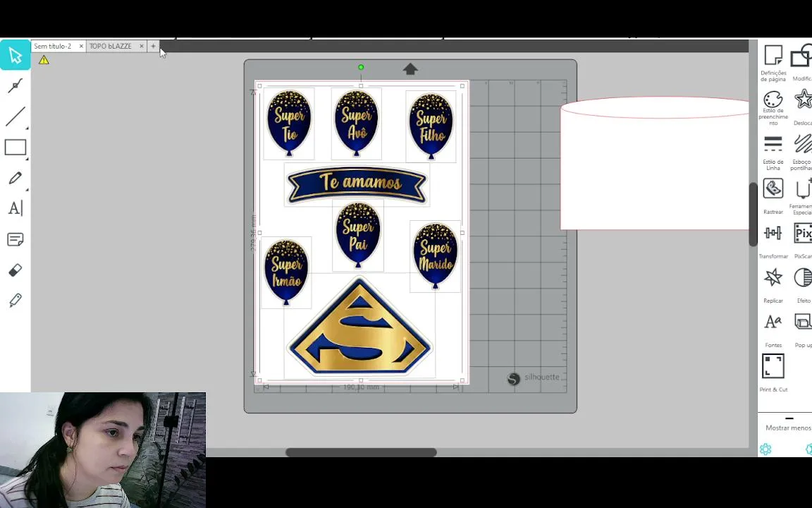
Task: Click the mat's load direction arrow
Action: click(x=410, y=69)
